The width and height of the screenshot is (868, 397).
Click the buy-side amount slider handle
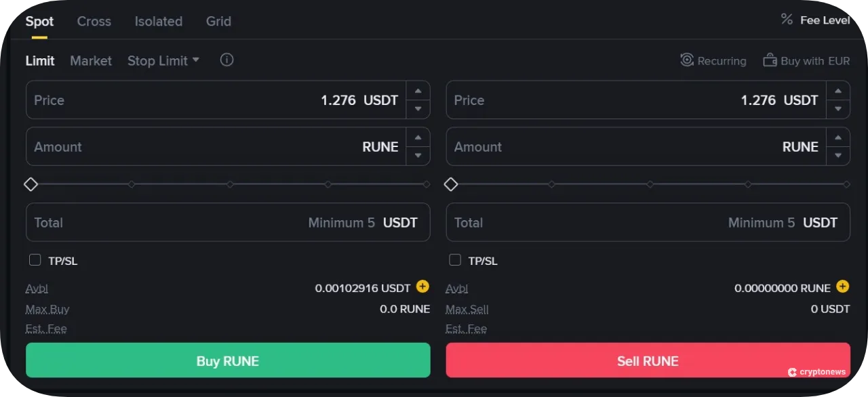31,184
